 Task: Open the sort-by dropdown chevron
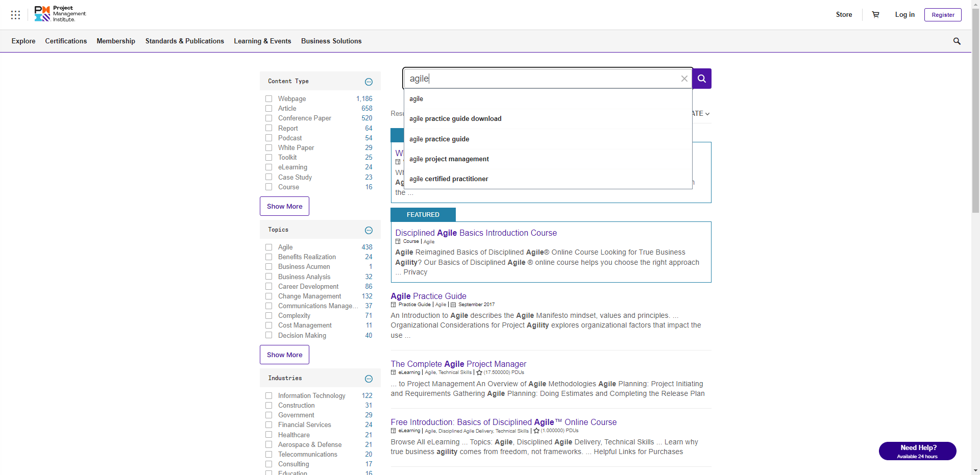point(707,114)
